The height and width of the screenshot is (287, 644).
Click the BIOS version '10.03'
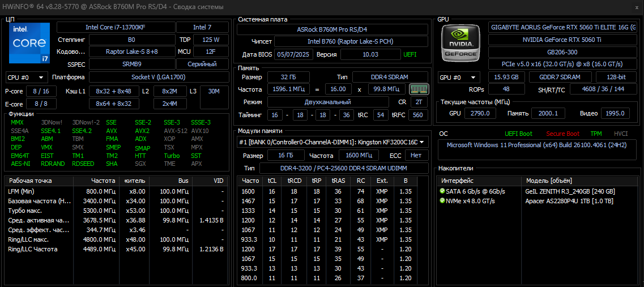(370, 54)
